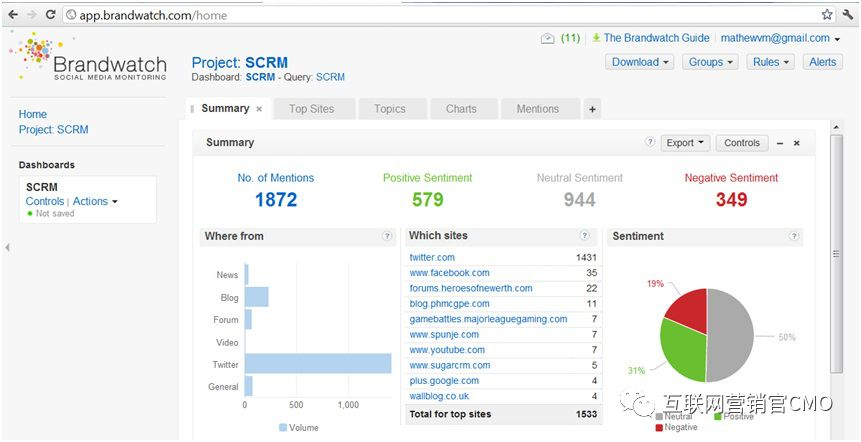Collapse the left sidebar arrow
The height and width of the screenshot is (442, 861).
(x=7, y=248)
